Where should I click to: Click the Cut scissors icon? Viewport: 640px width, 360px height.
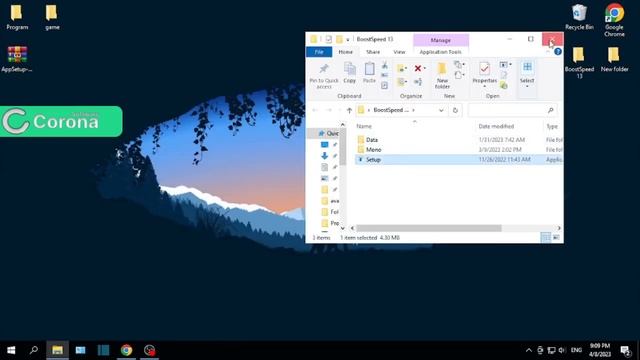pyautogui.click(x=384, y=65)
